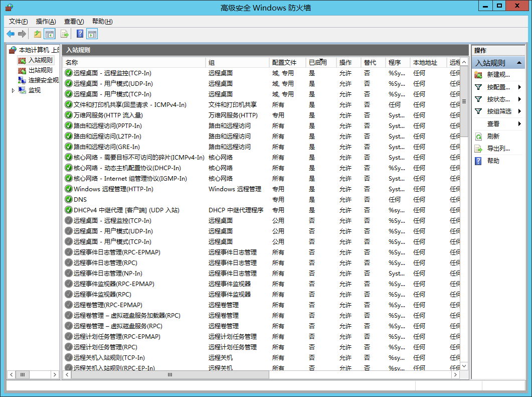The height and width of the screenshot is (397, 532).
Task: Click the Up one level folder icon
Action: point(37,34)
